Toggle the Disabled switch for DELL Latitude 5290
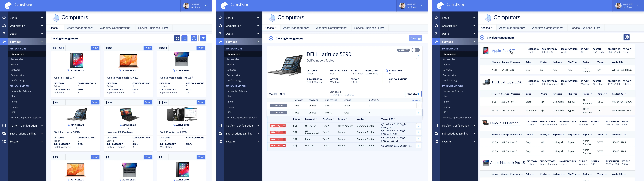 click(415, 50)
